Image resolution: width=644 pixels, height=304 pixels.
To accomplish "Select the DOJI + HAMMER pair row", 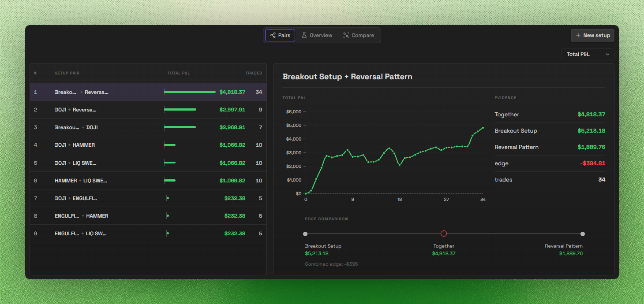I will 148,145.
